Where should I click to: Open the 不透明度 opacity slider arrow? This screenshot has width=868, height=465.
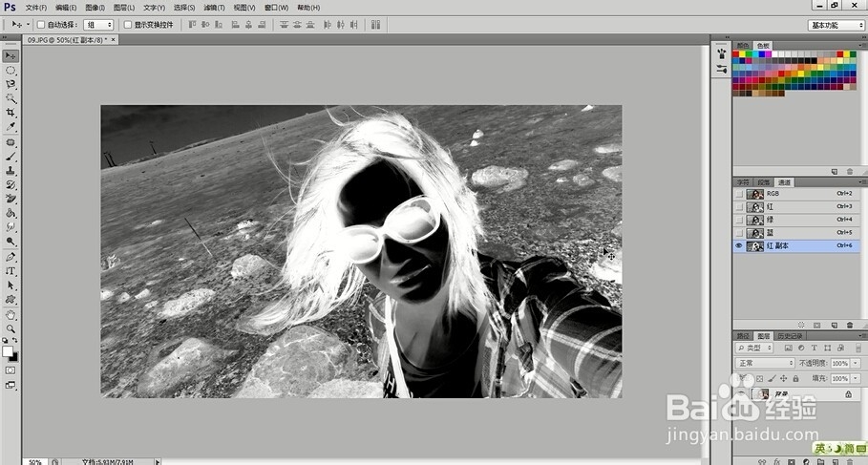pos(856,363)
